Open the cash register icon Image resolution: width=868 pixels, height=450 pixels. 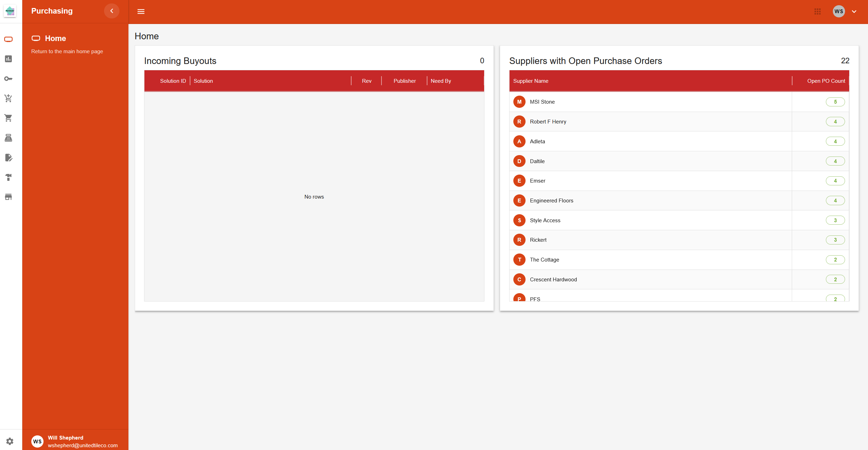[x=8, y=138]
